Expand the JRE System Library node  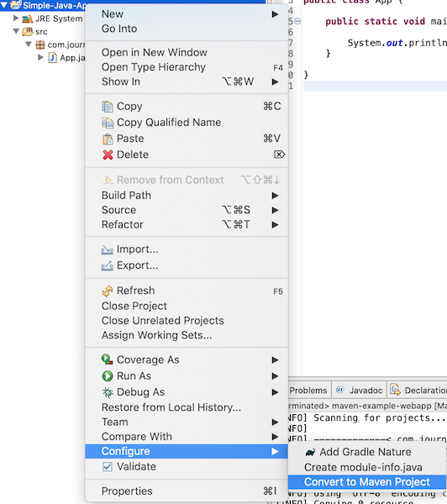16,18
